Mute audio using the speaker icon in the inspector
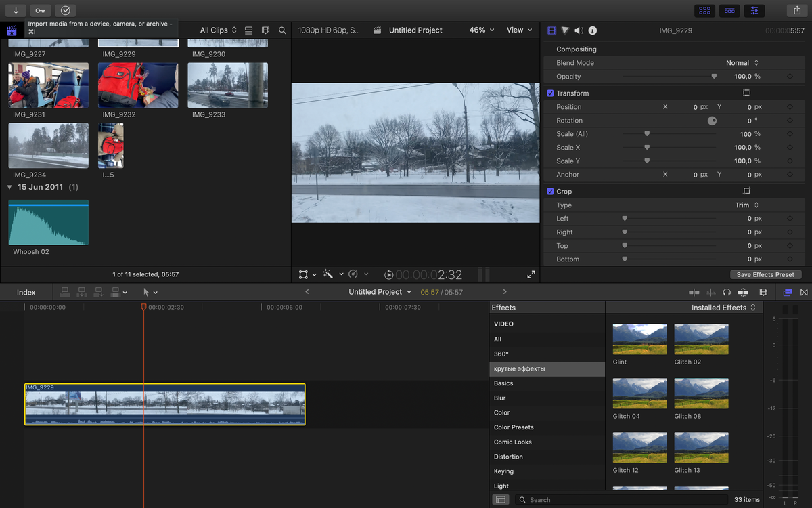 pyautogui.click(x=579, y=30)
